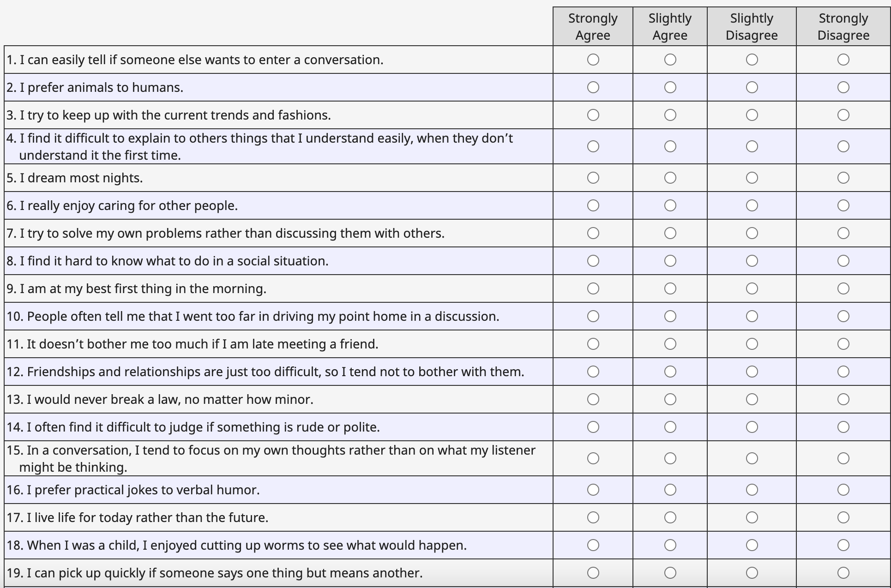Mark Slightly Agree for question 19
Viewport: 891px width, 588px height.
(x=670, y=573)
